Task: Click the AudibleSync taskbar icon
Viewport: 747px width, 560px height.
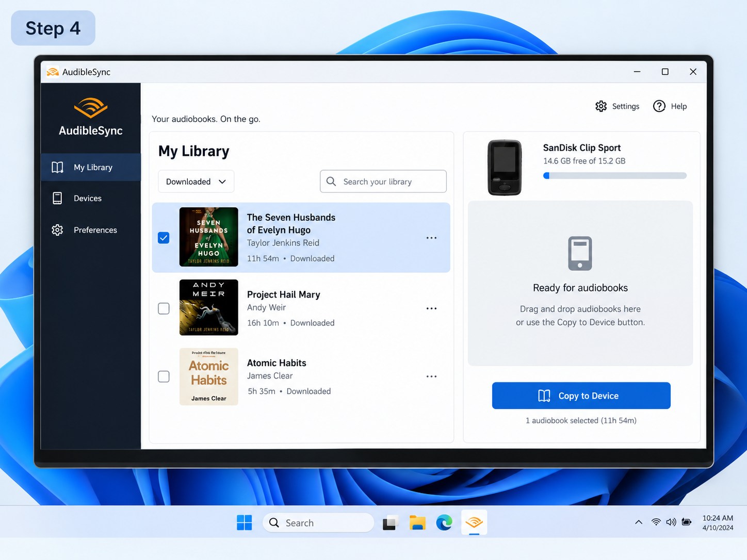Action: [474, 522]
